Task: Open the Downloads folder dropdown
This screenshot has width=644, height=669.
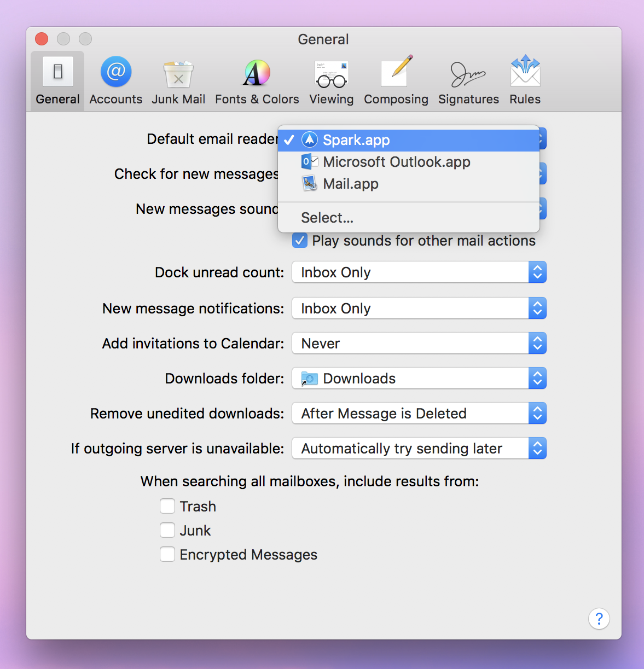Action: tap(419, 379)
